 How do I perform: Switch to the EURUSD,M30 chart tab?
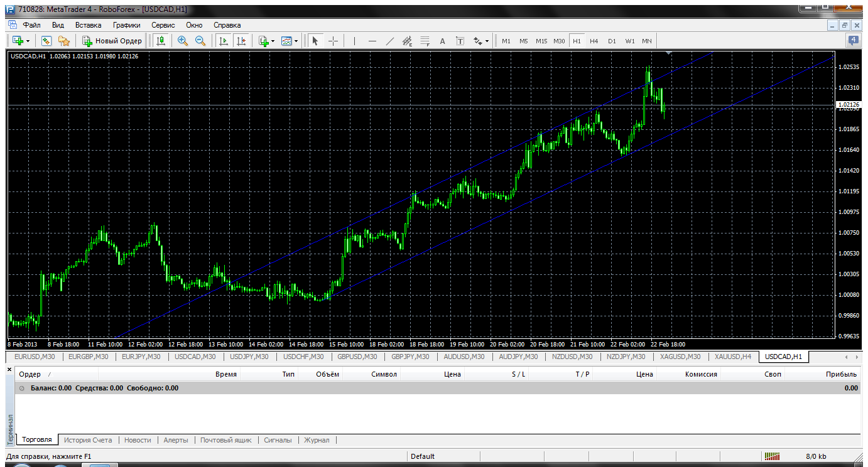coord(33,357)
